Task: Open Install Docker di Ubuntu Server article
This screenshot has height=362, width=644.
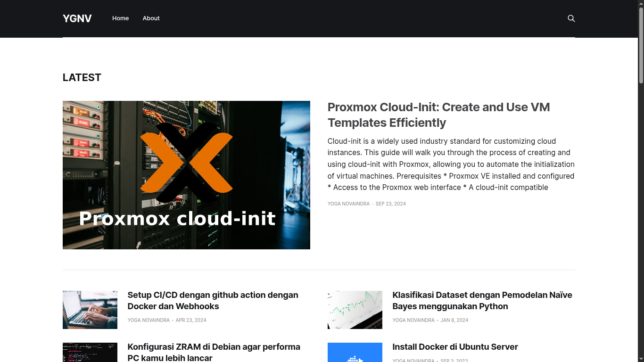Action: click(x=455, y=347)
